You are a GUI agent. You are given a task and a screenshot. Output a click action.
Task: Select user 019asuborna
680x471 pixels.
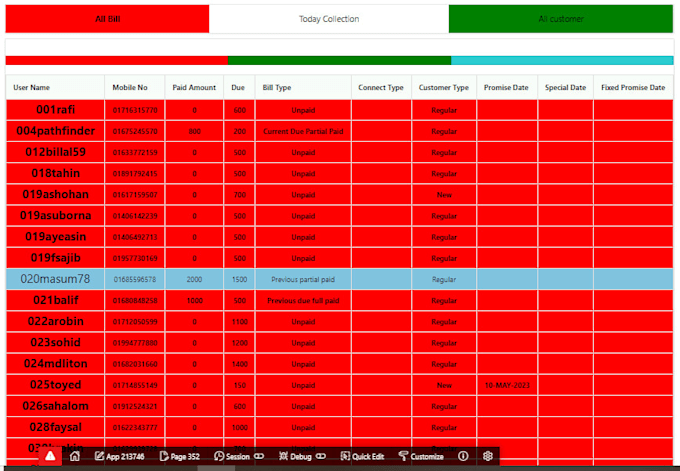56,216
